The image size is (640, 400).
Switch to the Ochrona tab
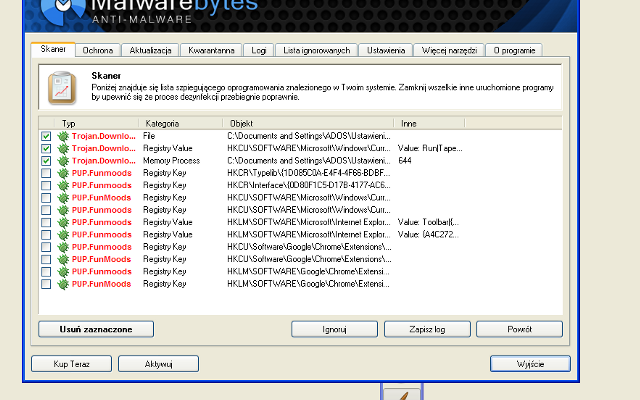click(x=98, y=50)
